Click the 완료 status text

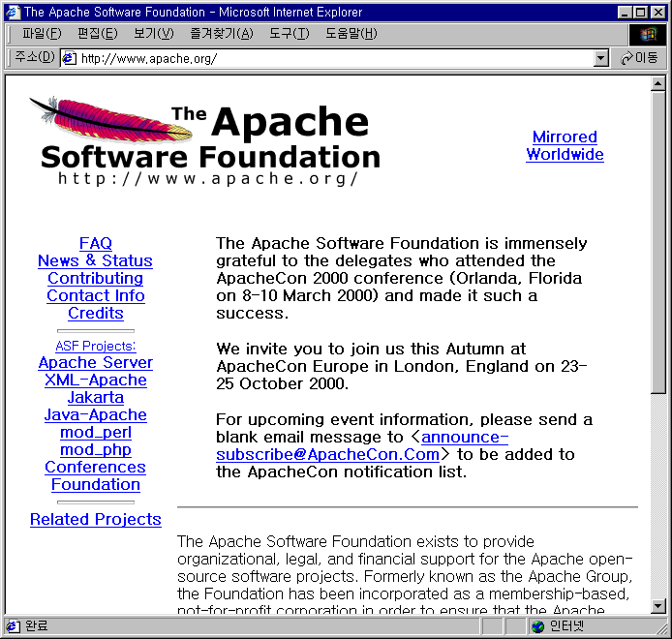click(37, 626)
